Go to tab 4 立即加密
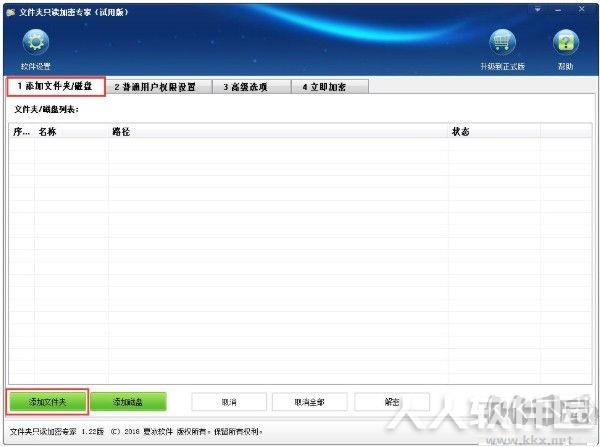The image size is (600, 447). click(x=329, y=87)
